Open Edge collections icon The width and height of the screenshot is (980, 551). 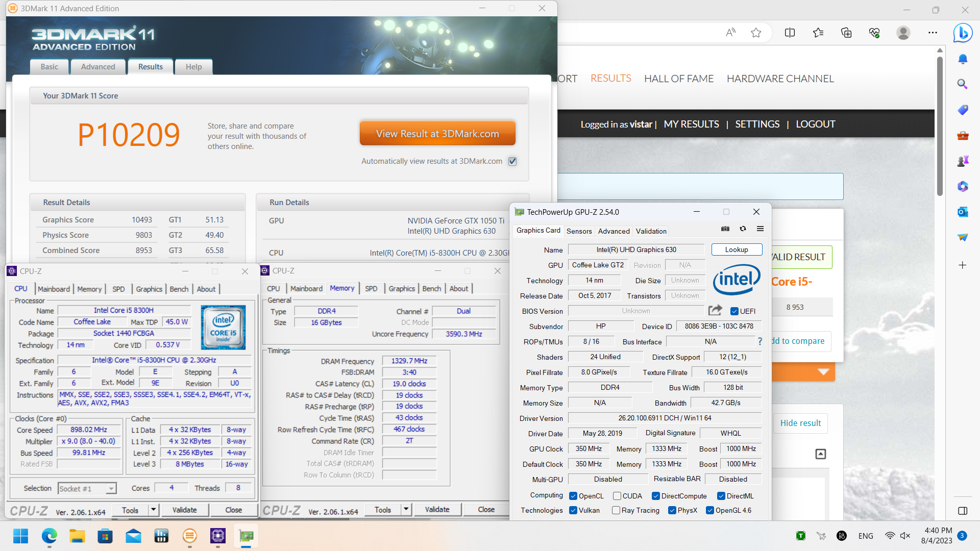pos(846,33)
